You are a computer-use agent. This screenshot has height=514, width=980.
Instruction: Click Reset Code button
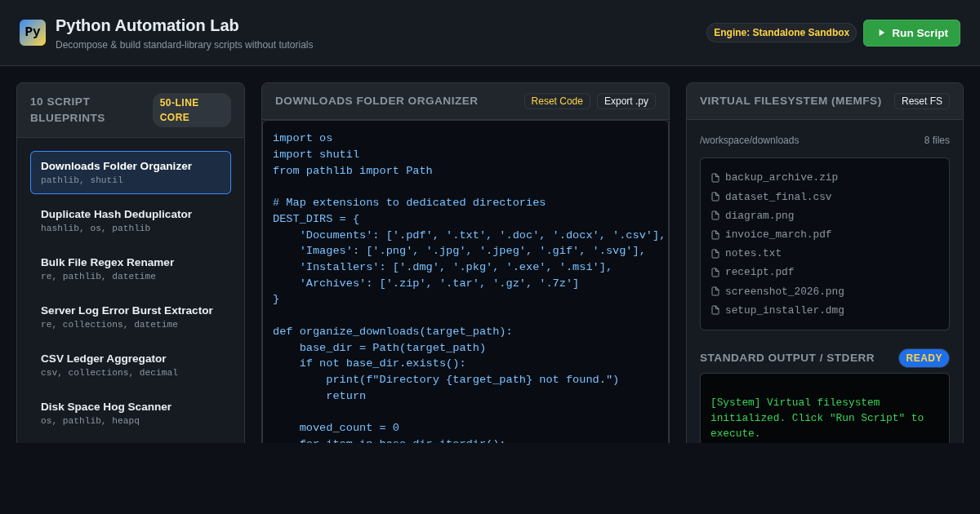557,101
